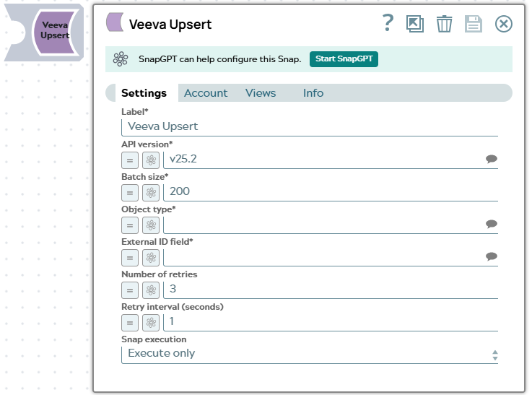Screen dimensions: 532x395
Task: Open the Snap execution dropdown
Action: (310, 355)
